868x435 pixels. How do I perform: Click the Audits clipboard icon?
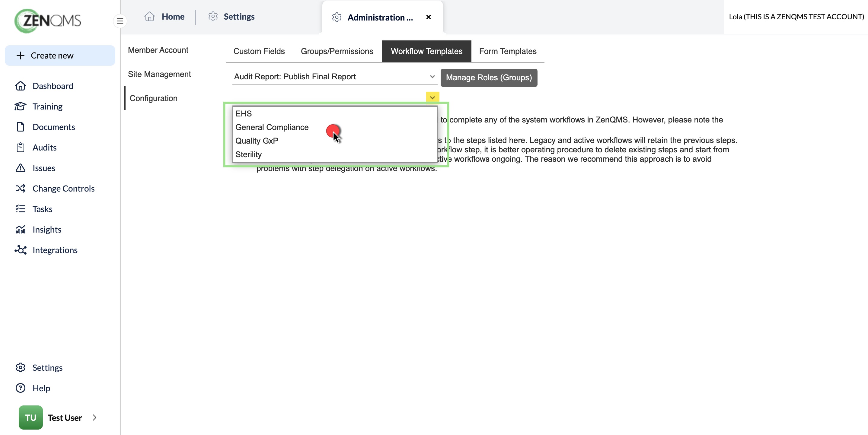click(x=21, y=148)
